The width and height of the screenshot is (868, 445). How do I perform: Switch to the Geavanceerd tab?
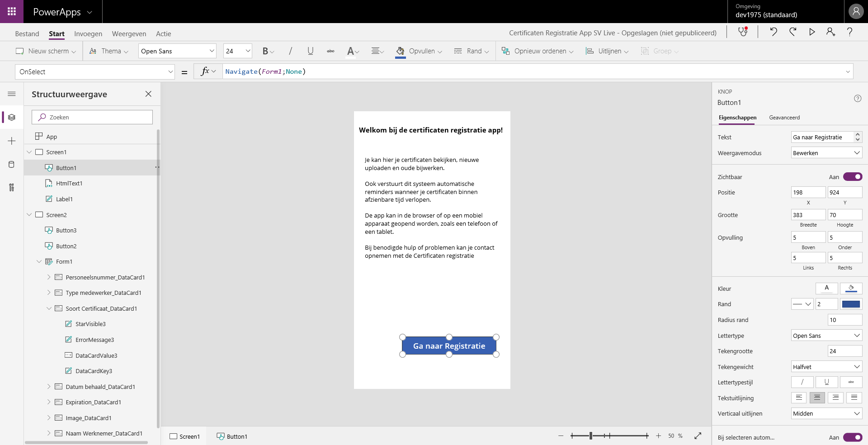point(784,118)
